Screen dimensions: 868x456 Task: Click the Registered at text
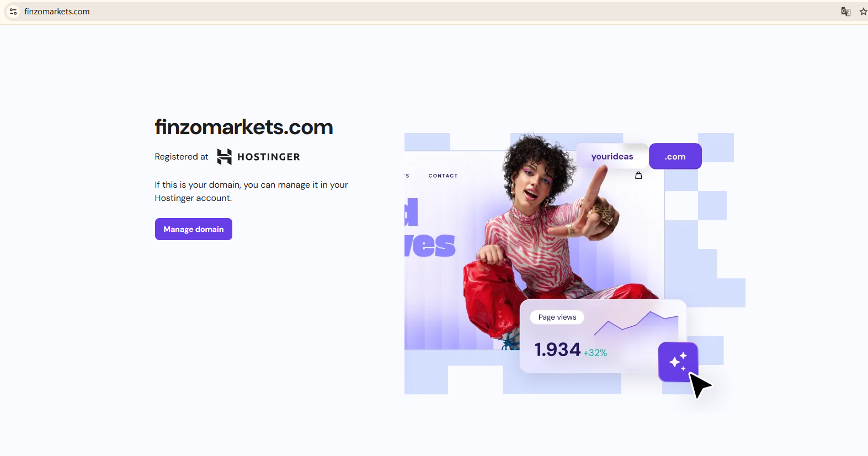click(182, 157)
